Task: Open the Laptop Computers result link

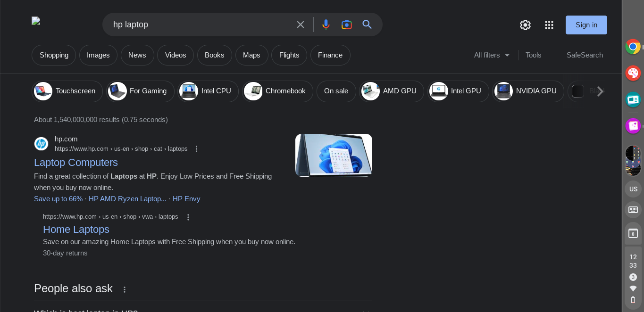Action: click(76, 163)
